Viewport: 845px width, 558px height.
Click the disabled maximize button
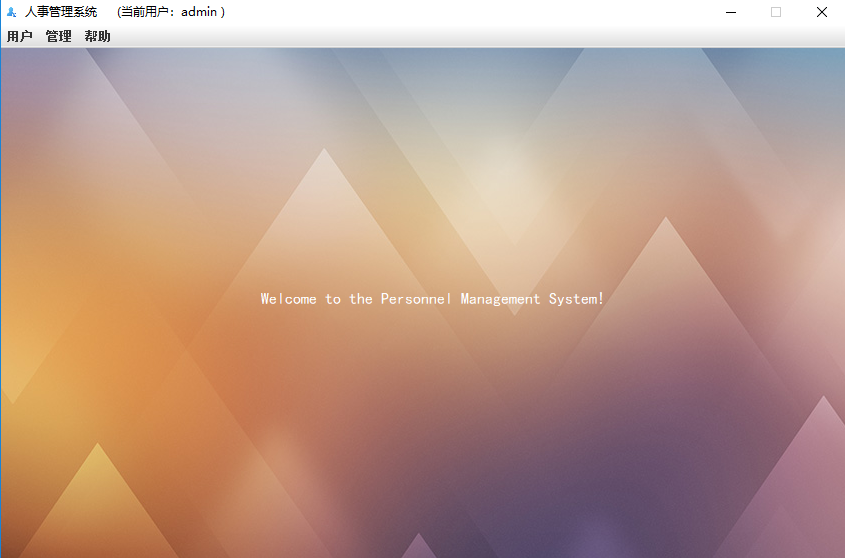click(x=775, y=12)
